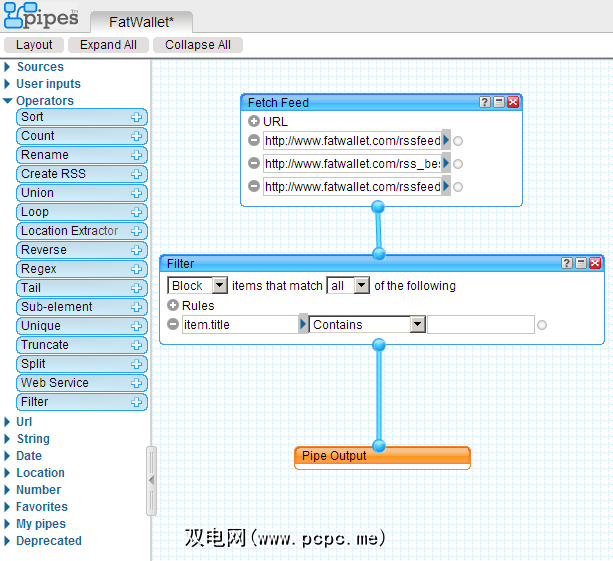613x561 pixels.
Task: Click the plus icon on Unique operator
Action: pos(136,326)
